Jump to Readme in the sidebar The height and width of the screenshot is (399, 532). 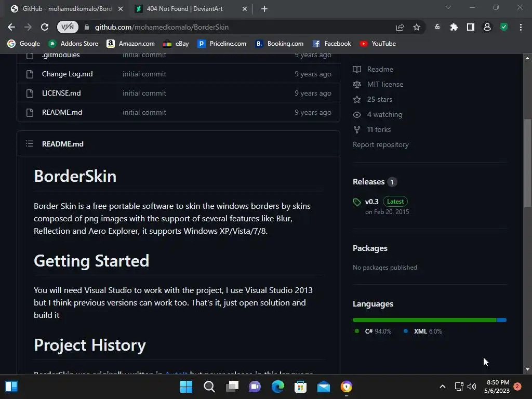pos(373,69)
